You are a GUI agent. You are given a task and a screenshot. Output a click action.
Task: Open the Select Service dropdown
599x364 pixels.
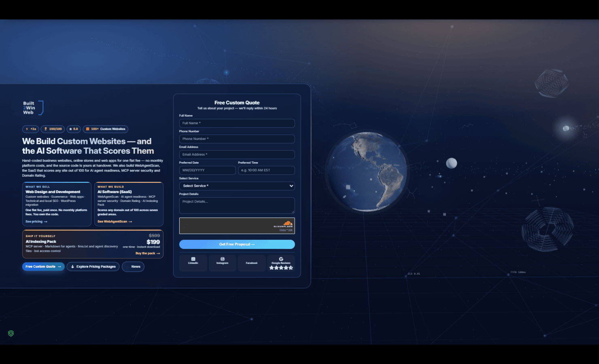[x=237, y=186]
